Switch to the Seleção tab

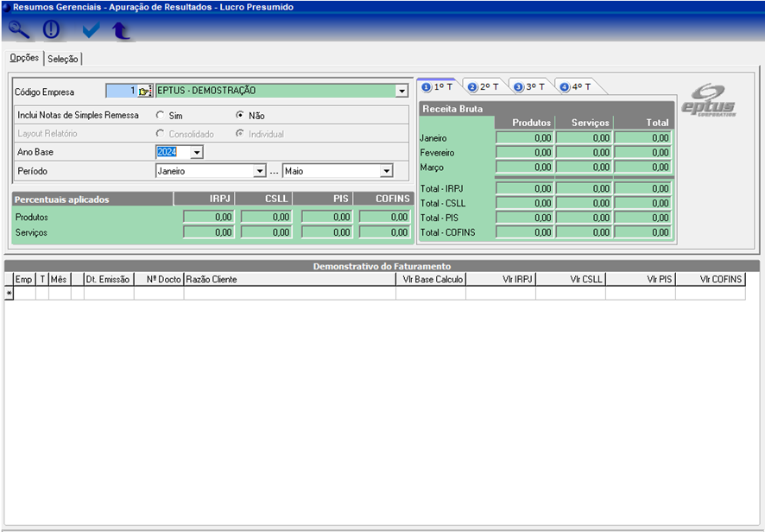(63, 59)
